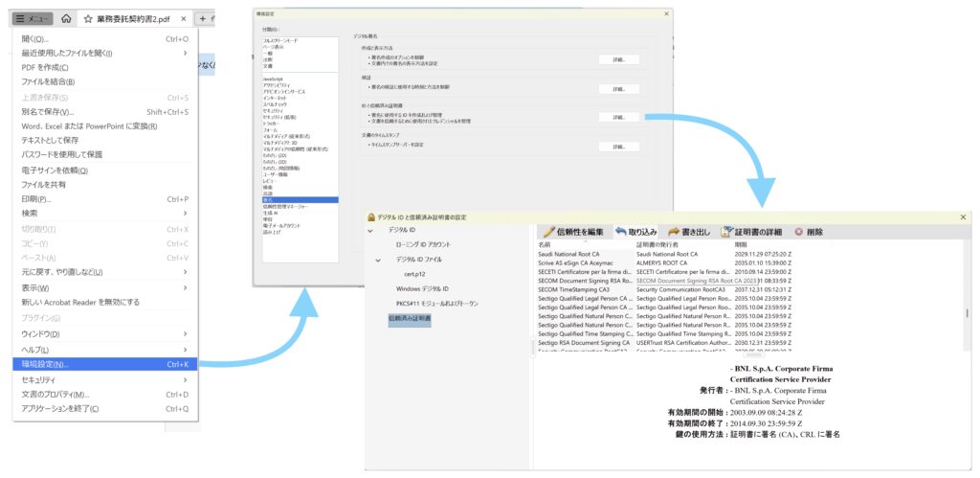Screen dimensions: 980x478
Task: Collapse the デジタル ID ファイル node
Action: [379, 260]
